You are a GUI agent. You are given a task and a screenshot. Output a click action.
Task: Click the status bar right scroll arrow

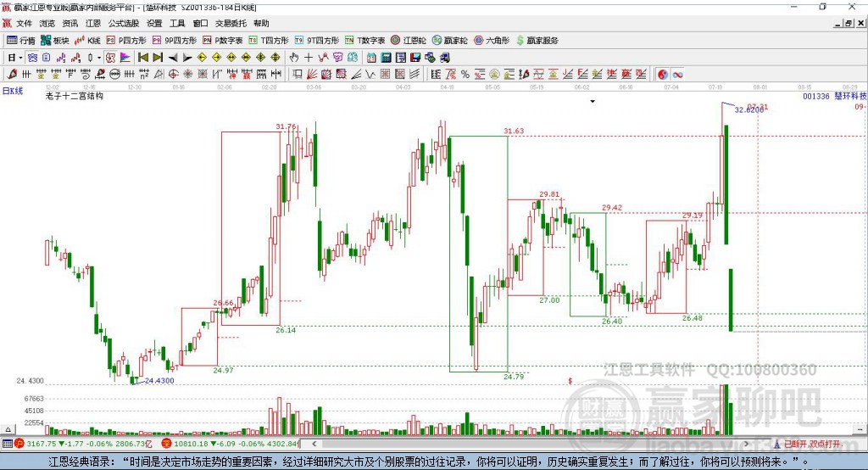[x=746, y=444]
